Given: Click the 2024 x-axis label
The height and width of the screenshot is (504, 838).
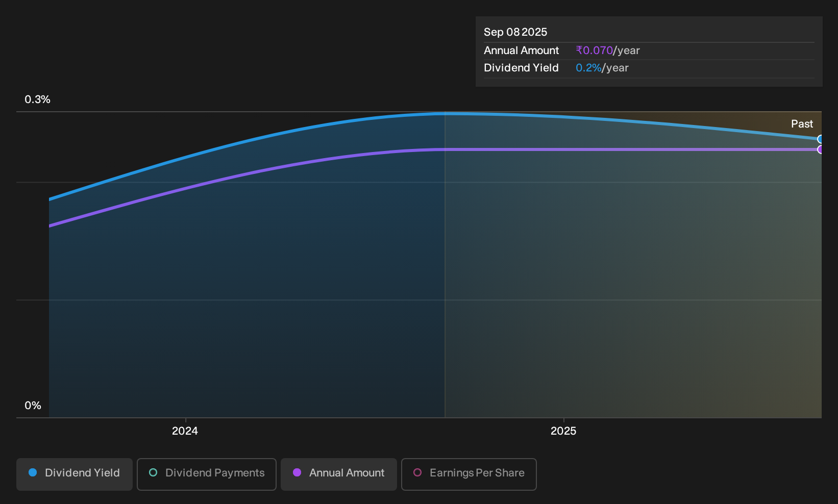Looking at the screenshot, I should (x=185, y=431).
